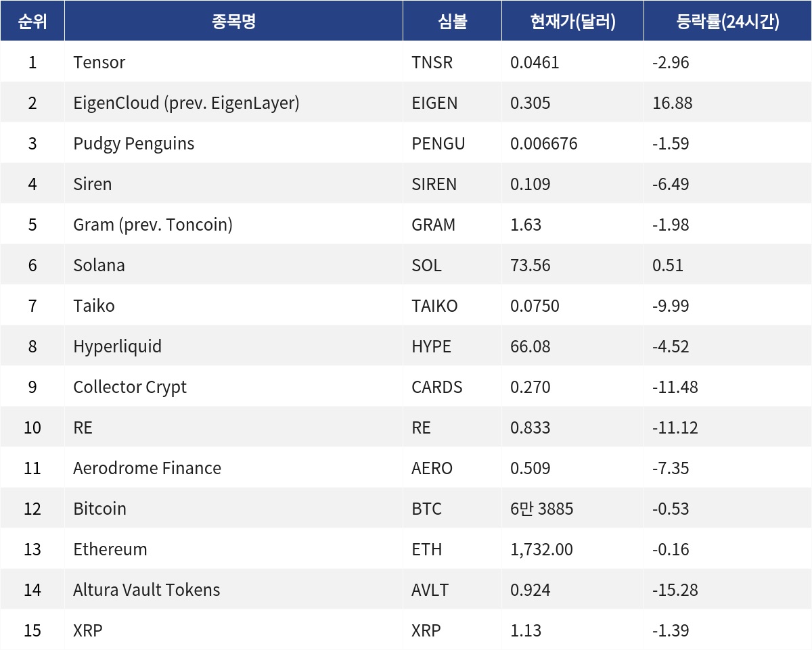Click the 심볼 column header

click(452, 21)
